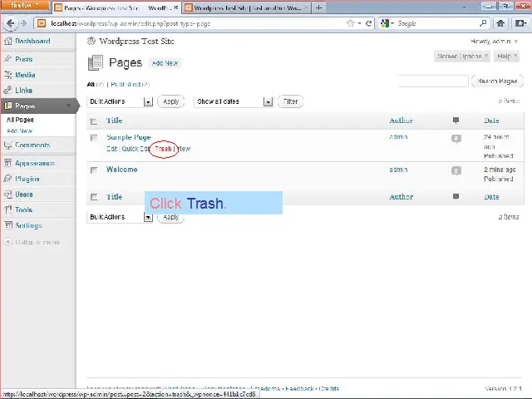The image size is (532, 399).
Task: Open Google search engine selector dropdown
Action: point(387,23)
